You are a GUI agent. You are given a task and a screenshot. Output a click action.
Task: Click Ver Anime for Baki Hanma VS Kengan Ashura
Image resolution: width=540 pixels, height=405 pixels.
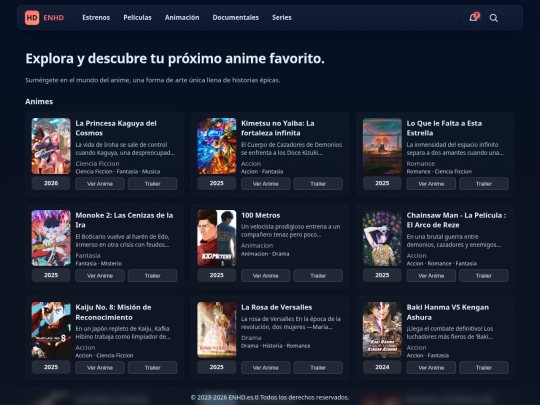point(431,367)
